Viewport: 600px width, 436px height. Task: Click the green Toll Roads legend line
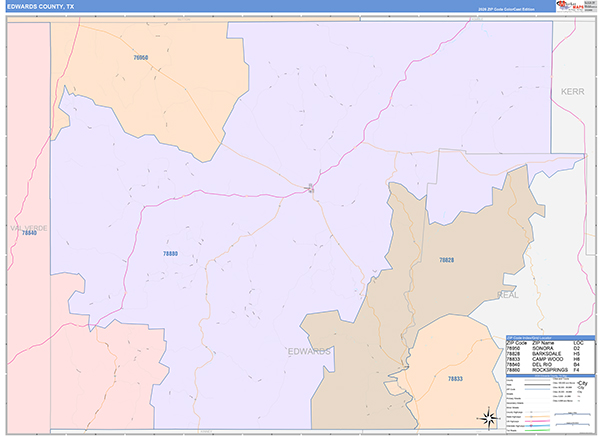tap(537, 430)
